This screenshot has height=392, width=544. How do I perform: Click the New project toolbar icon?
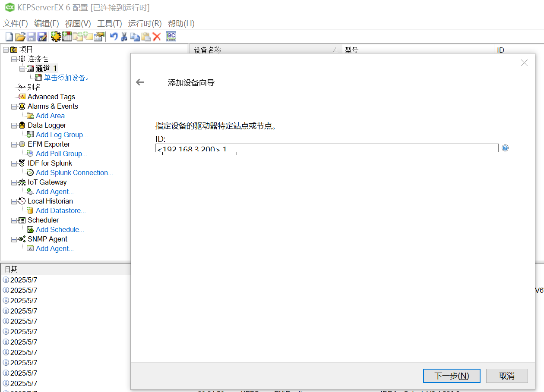click(x=9, y=37)
